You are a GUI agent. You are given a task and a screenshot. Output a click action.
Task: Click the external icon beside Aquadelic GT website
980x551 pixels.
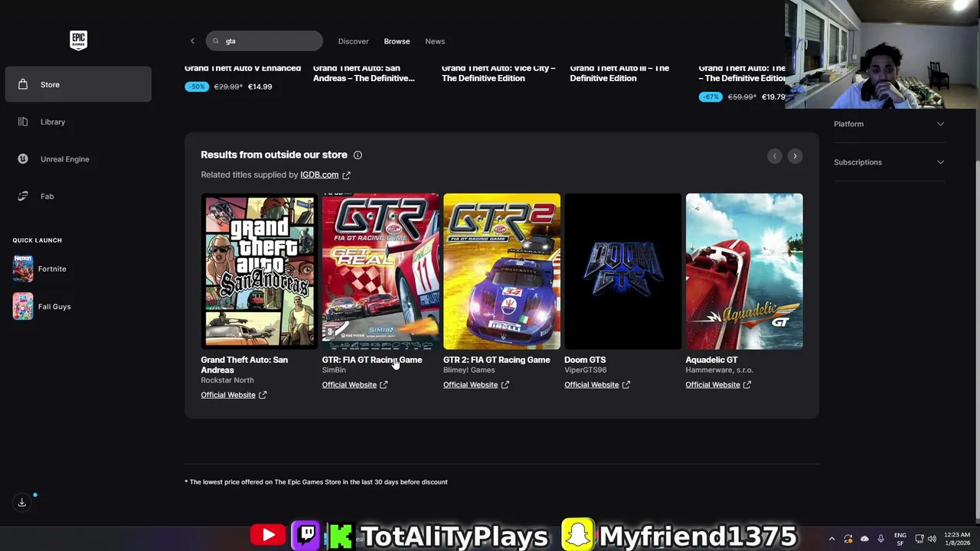coord(747,385)
